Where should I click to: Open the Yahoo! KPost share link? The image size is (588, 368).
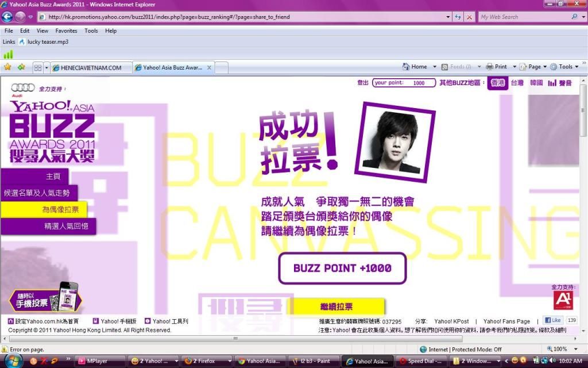pyautogui.click(x=451, y=321)
